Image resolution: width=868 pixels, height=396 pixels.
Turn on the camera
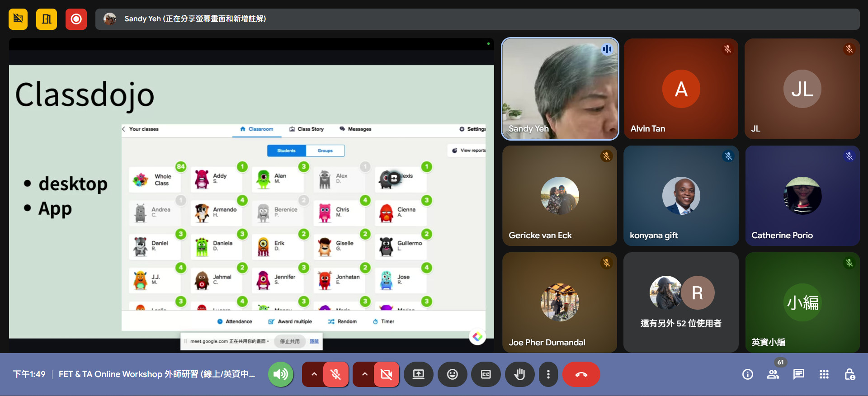point(386,374)
